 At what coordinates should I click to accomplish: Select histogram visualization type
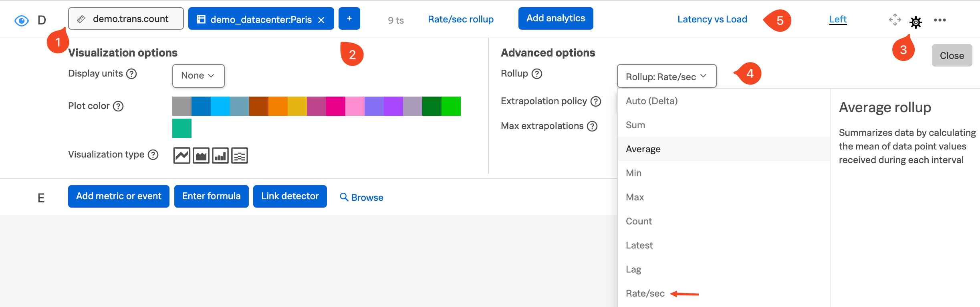(239, 156)
